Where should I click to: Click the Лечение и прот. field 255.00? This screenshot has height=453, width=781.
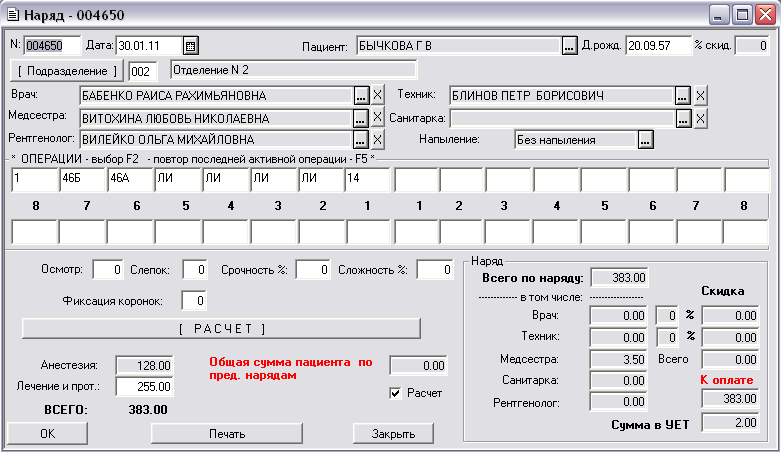click(144, 386)
